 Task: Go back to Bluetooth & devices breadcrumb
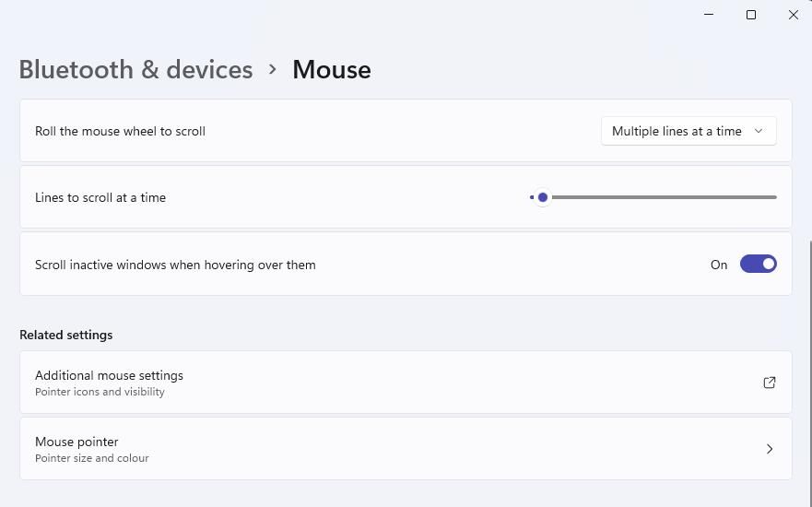pos(135,69)
